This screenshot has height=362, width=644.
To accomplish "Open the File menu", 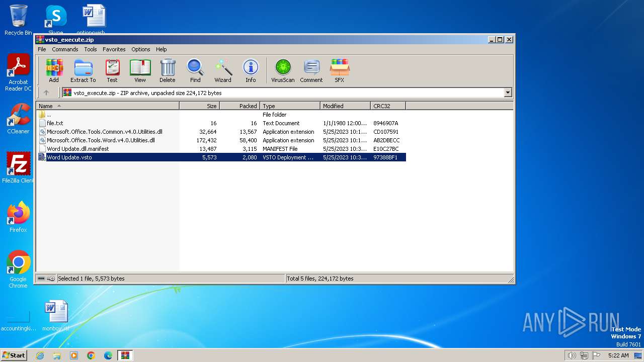I will [x=42, y=49].
